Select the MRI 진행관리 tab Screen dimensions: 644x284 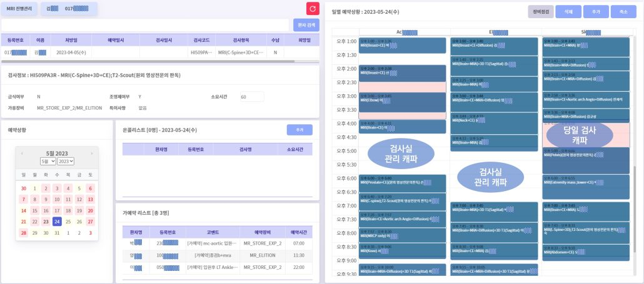pyautogui.click(x=19, y=9)
